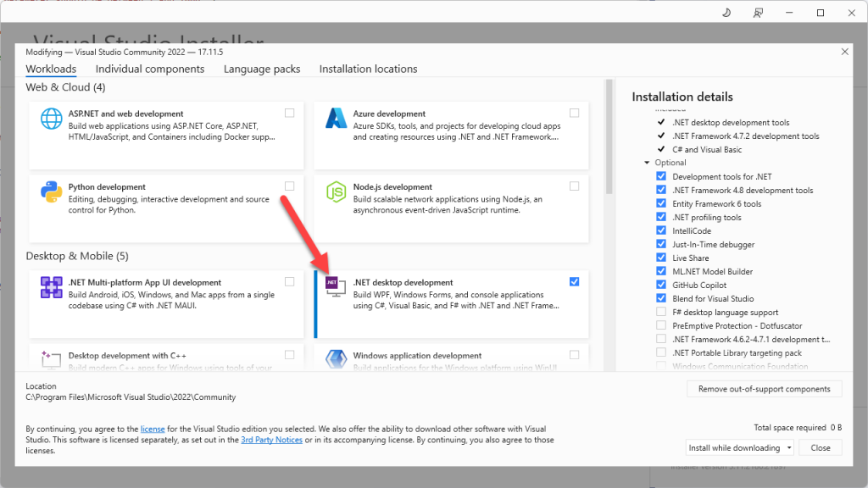Open Install while downloading dropdown
Screen dimensions: 868x488
(x=740, y=447)
